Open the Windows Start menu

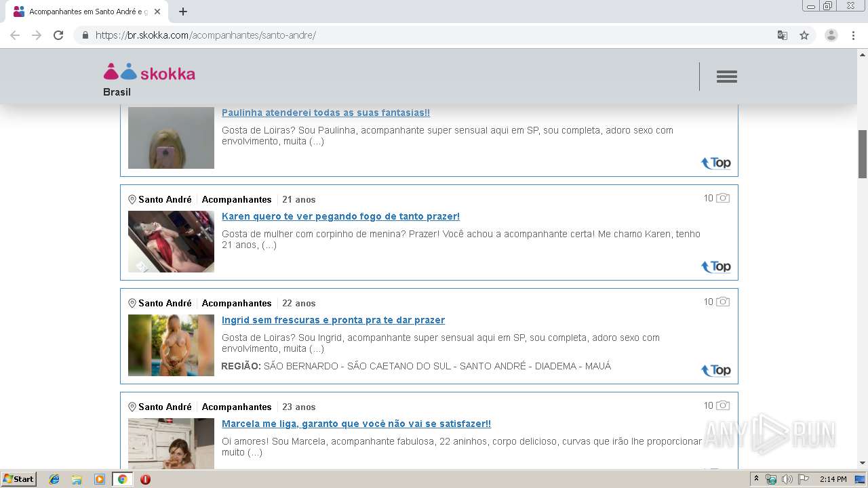click(19, 479)
